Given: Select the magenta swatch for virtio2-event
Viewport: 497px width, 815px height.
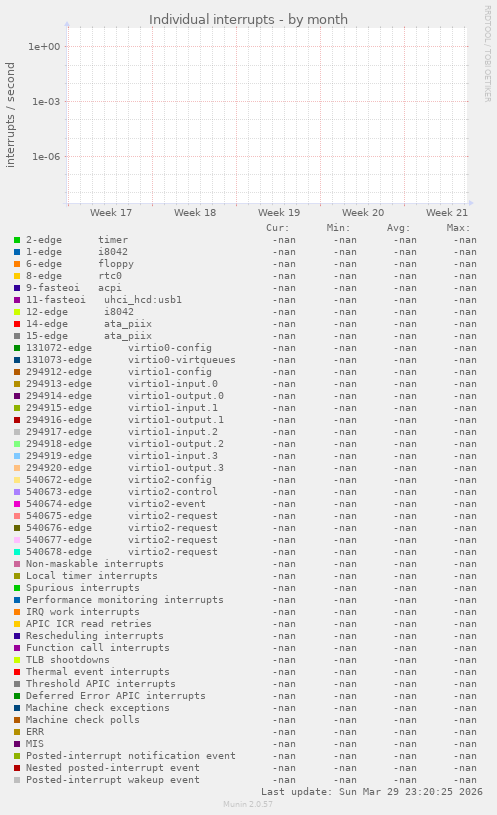Looking at the screenshot, I should point(17,504).
